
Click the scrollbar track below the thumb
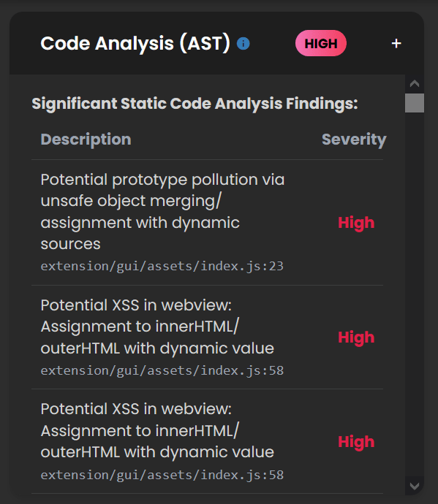pyautogui.click(x=414, y=294)
